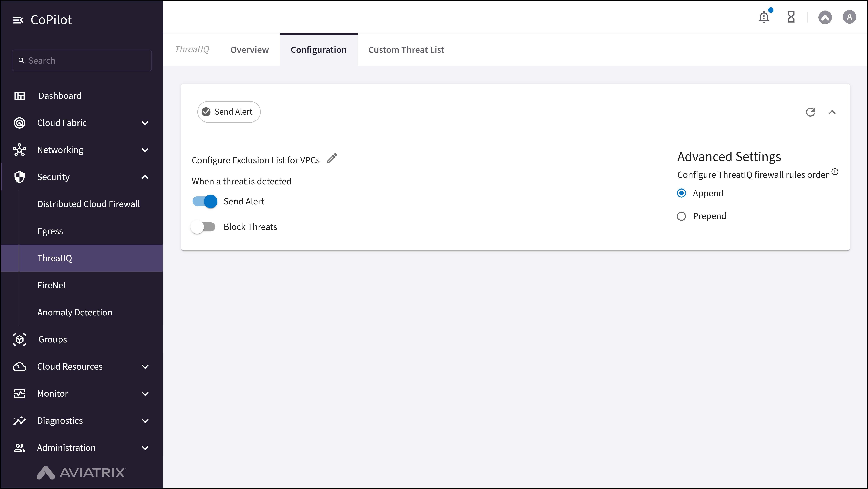Switch to the Overview tab
The image size is (868, 489).
pos(249,50)
